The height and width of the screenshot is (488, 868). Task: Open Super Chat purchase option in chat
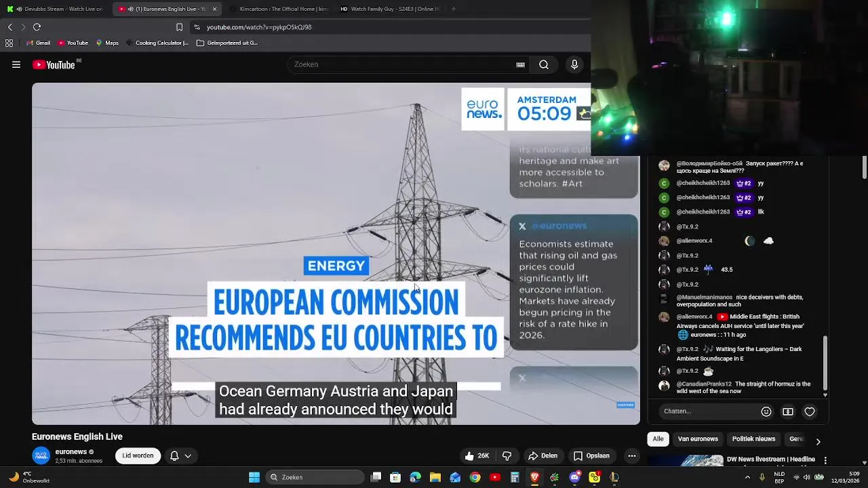pyautogui.click(x=788, y=411)
